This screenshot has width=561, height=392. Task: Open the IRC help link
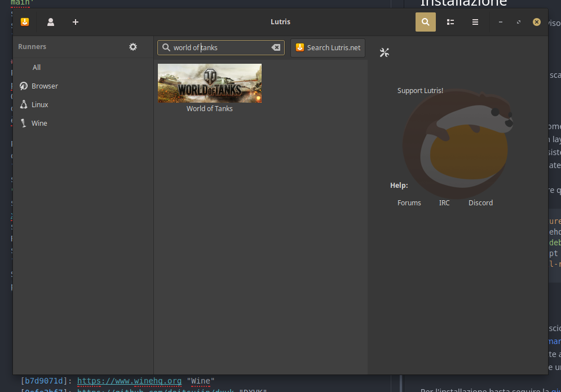tap(444, 202)
